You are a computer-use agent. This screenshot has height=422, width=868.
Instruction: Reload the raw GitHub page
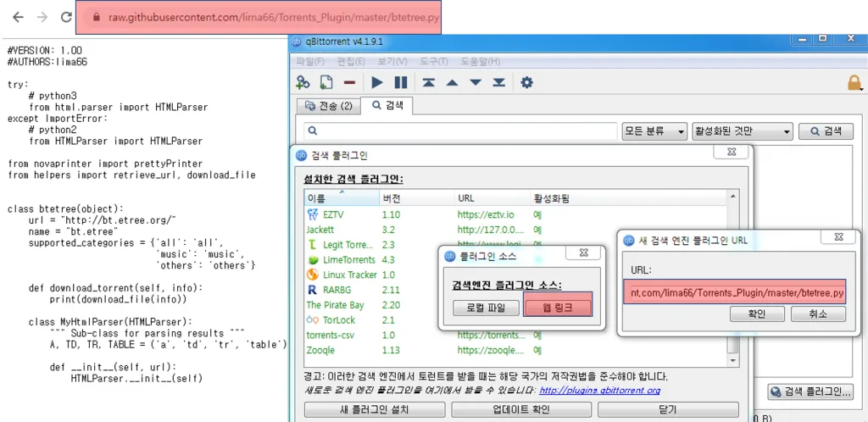[66, 17]
